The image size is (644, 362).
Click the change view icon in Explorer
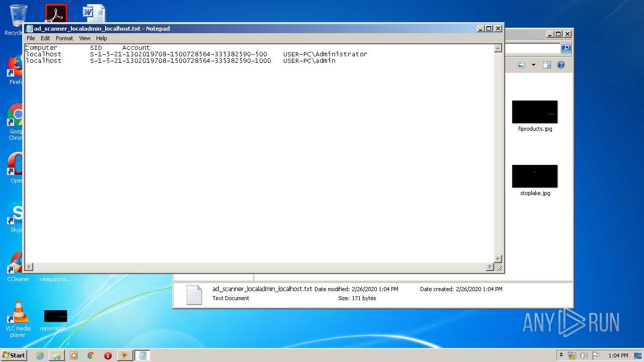[521, 65]
